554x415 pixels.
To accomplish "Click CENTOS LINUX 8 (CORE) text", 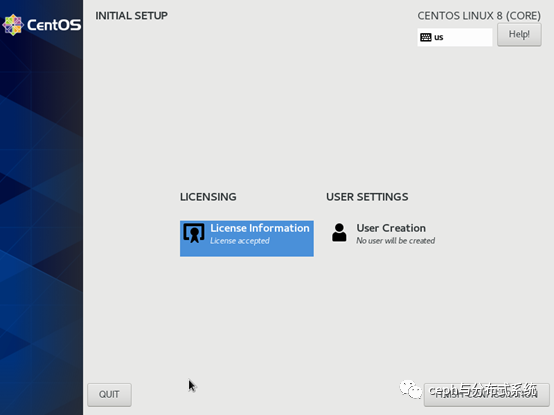I will pyautogui.click(x=479, y=16).
